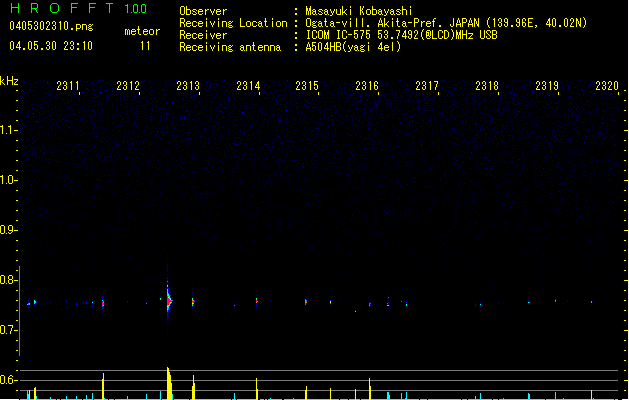The image size is (629, 400).
Task: Select the file name 0405302310.png
Action: (51, 26)
